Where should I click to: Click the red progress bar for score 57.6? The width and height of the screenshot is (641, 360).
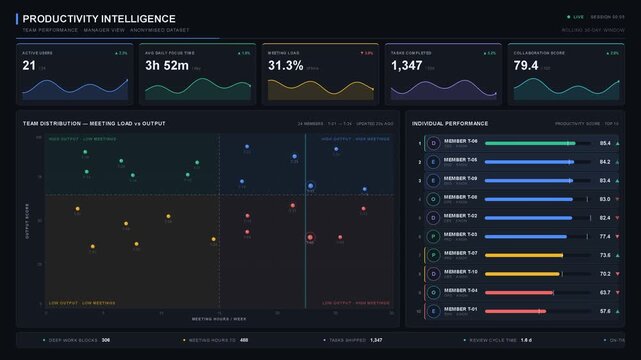[x=515, y=311]
